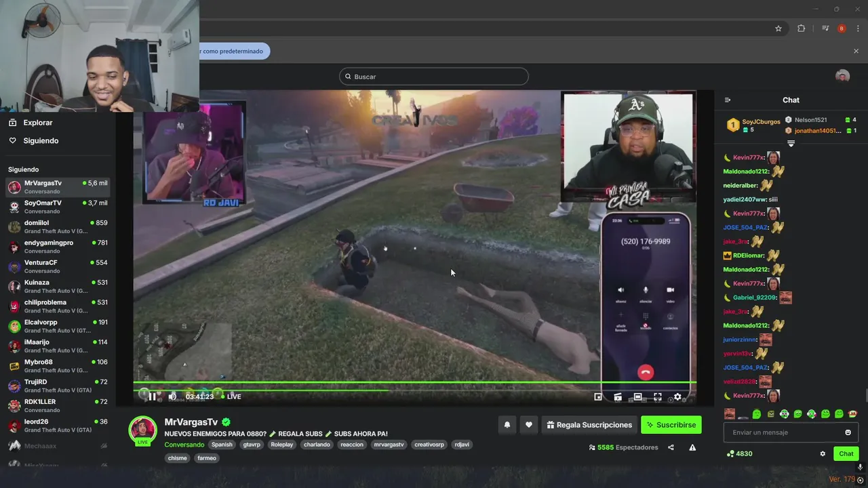Open Mybro68 channel in sidebar

pos(58,366)
